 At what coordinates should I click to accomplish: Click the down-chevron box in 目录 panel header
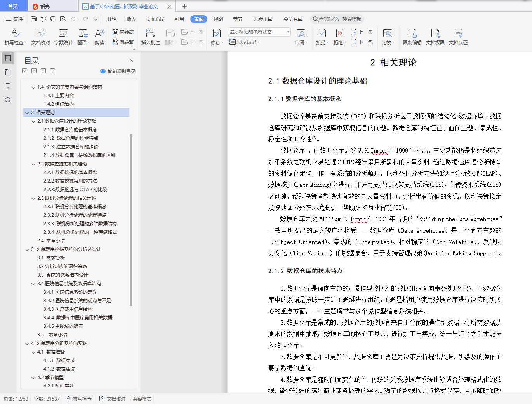click(x=25, y=71)
